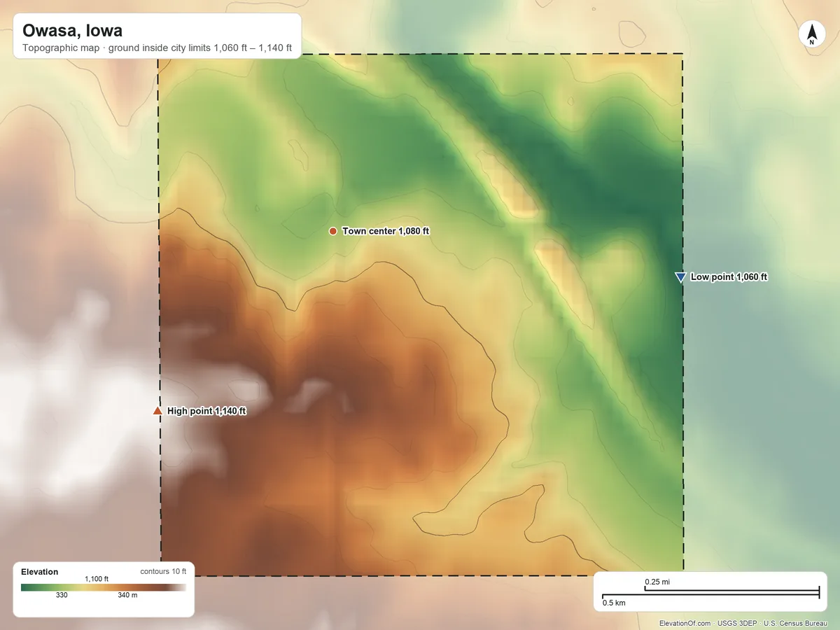Click the "Town center 1,080 ft" label
840x630 pixels.
tap(386, 231)
